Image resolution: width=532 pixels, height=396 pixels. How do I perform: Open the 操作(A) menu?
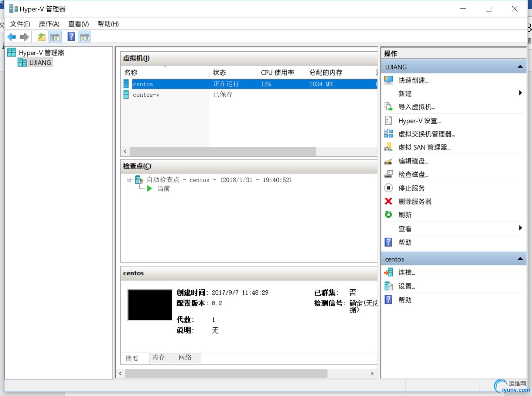point(49,24)
